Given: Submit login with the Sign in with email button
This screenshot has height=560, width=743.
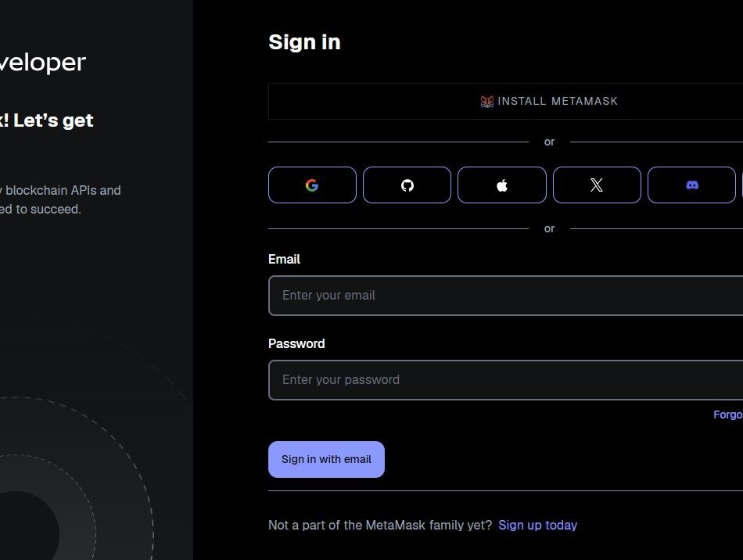Looking at the screenshot, I should [x=326, y=459].
